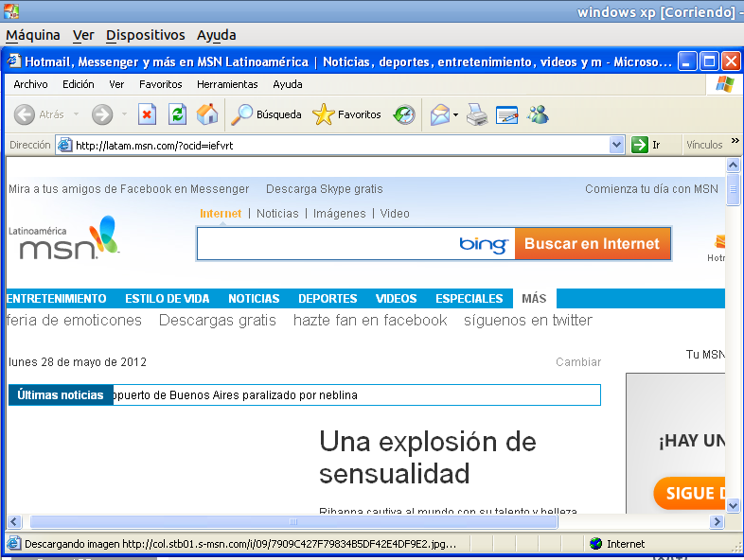This screenshot has width=744, height=560.
Task: Open the ESPECIALES navigation section
Action: click(x=469, y=298)
